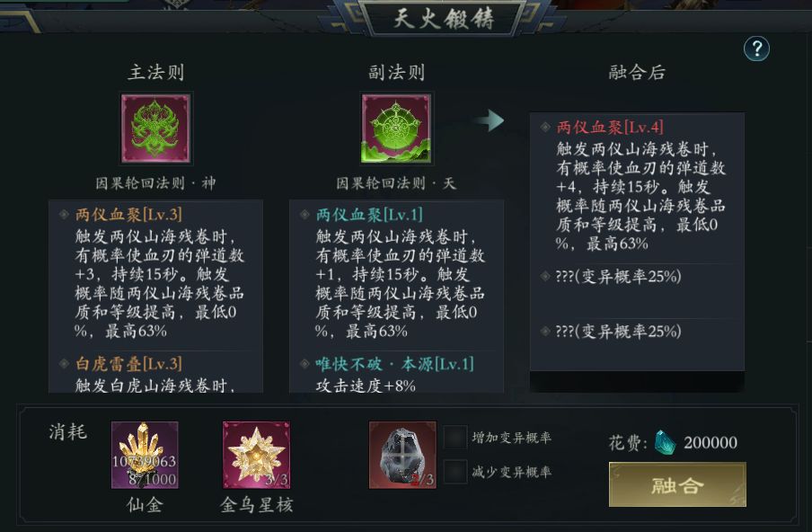Click the fused 两仪血聚 Lv.4 result entry
This screenshot has width=812, height=532.
(610, 128)
